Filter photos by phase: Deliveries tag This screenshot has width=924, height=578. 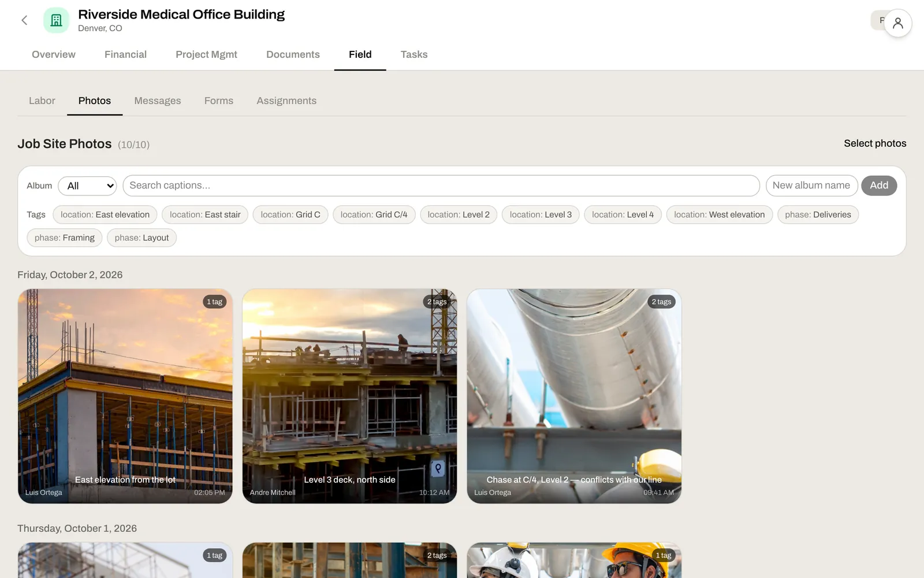coord(818,214)
